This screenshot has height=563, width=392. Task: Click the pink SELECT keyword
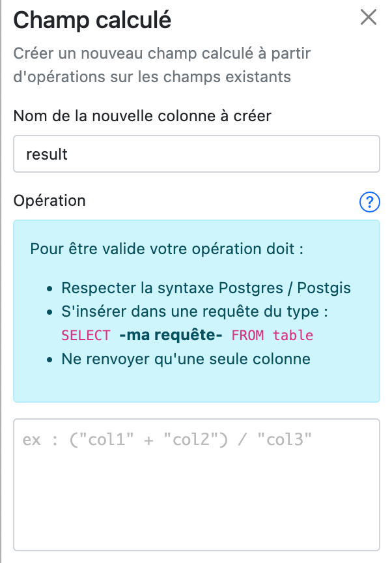tap(86, 336)
